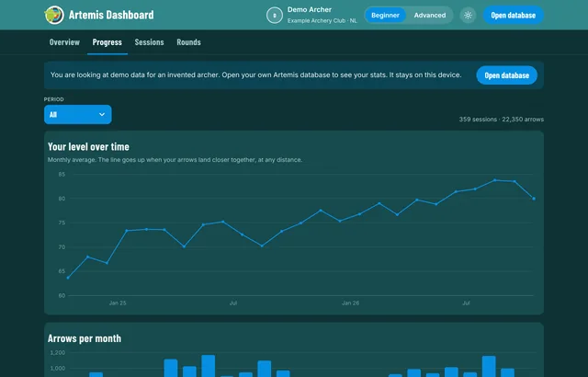Click the 1,200 axis label on arrows chart
The width and height of the screenshot is (588, 377).
(x=57, y=352)
